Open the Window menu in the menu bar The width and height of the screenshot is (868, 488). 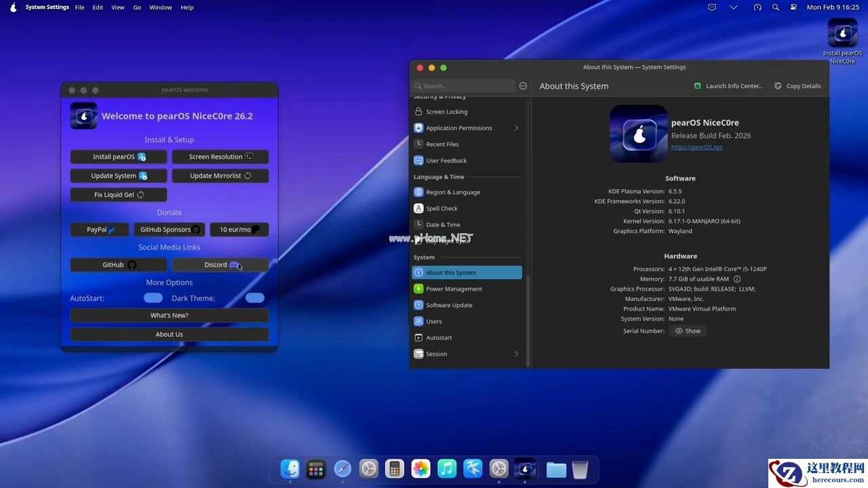pyautogui.click(x=161, y=7)
